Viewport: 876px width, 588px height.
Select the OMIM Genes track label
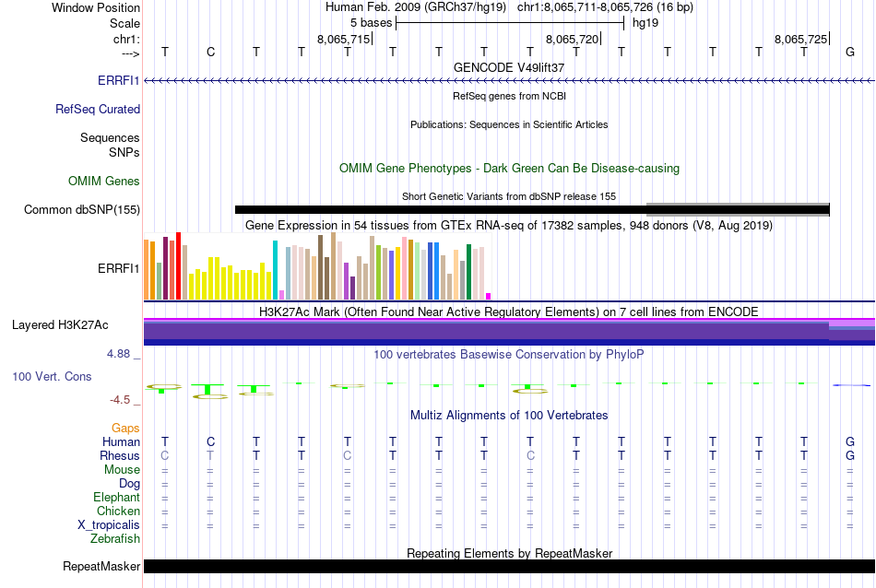[x=104, y=181]
